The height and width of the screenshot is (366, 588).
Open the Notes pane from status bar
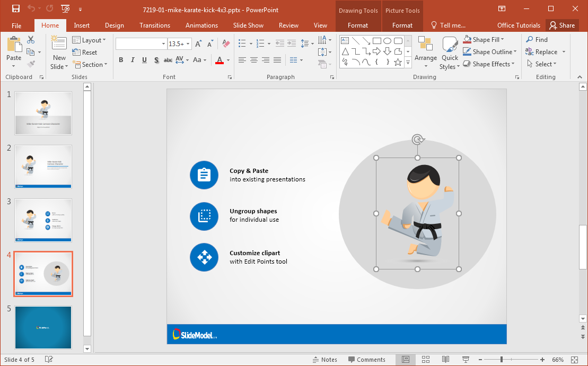[x=324, y=360]
